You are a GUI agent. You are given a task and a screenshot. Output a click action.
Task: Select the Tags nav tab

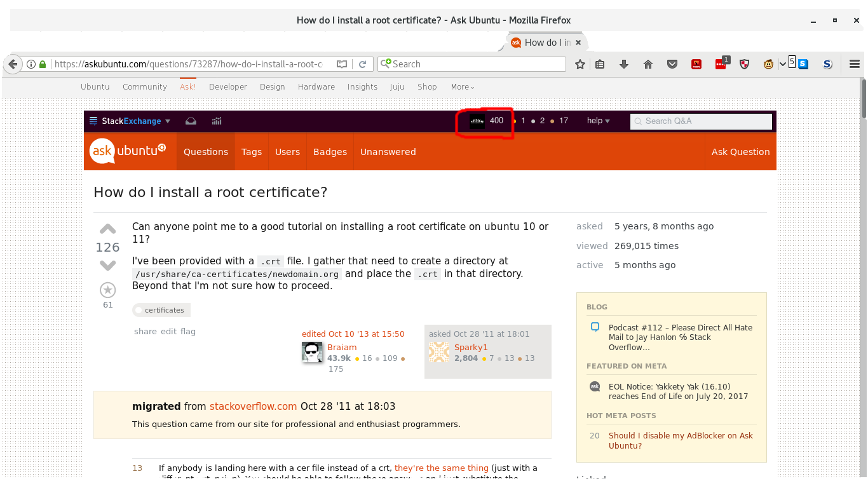(252, 152)
